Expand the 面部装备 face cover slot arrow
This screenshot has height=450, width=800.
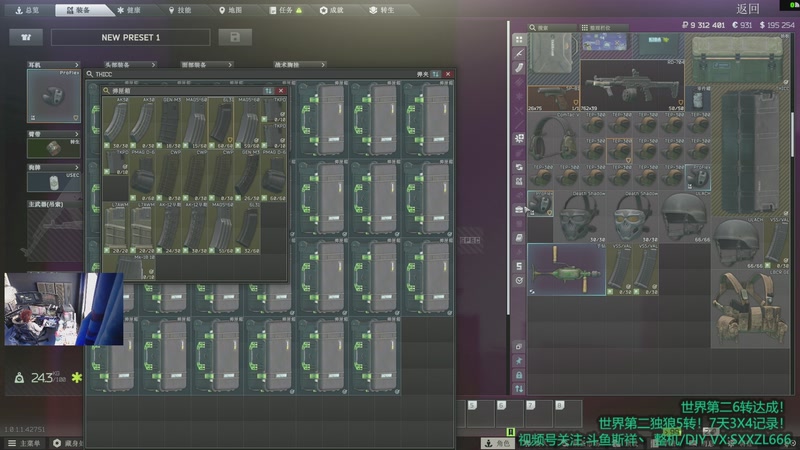tap(230, 65)
